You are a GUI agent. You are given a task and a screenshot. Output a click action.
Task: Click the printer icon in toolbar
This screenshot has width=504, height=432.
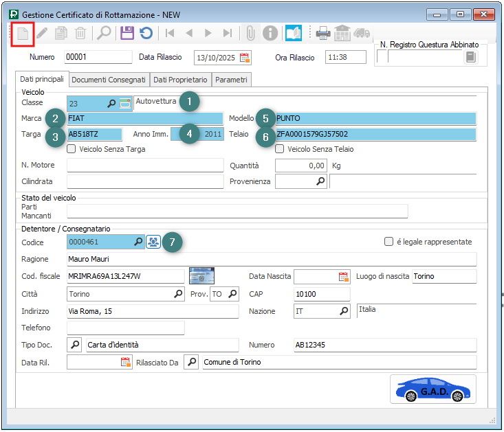323,33
